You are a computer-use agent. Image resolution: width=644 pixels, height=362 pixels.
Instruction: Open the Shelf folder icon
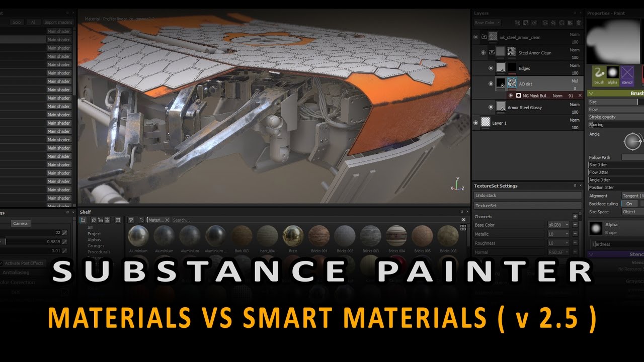83,220
